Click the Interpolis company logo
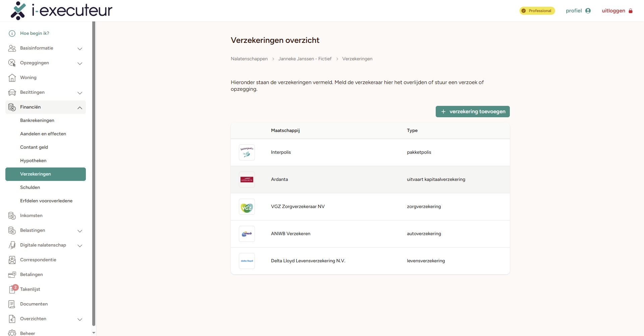The width and height of the screenshot is (644, 336). pyautogui.click(x=247, y=152)
